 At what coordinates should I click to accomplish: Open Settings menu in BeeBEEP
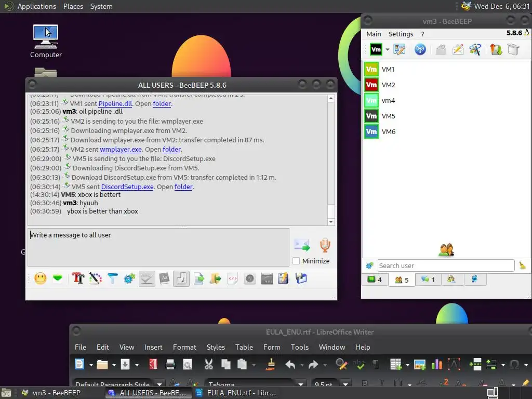401,34
